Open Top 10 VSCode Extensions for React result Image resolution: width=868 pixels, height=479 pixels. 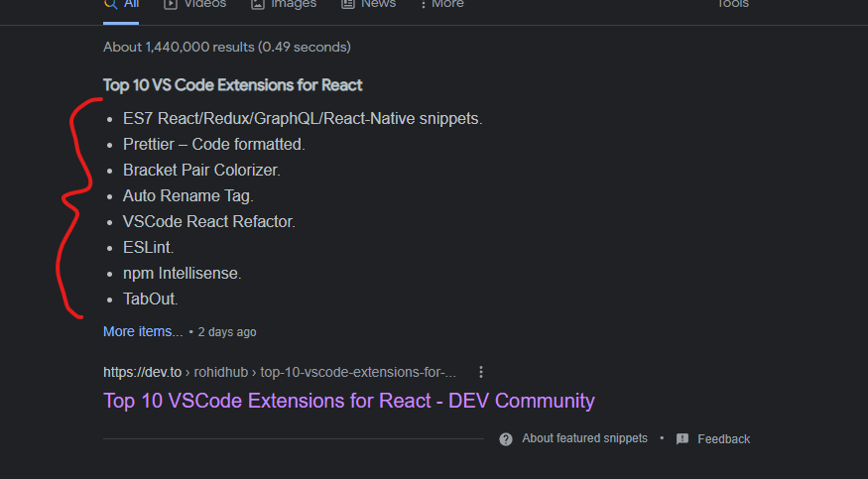pos(349,401)
